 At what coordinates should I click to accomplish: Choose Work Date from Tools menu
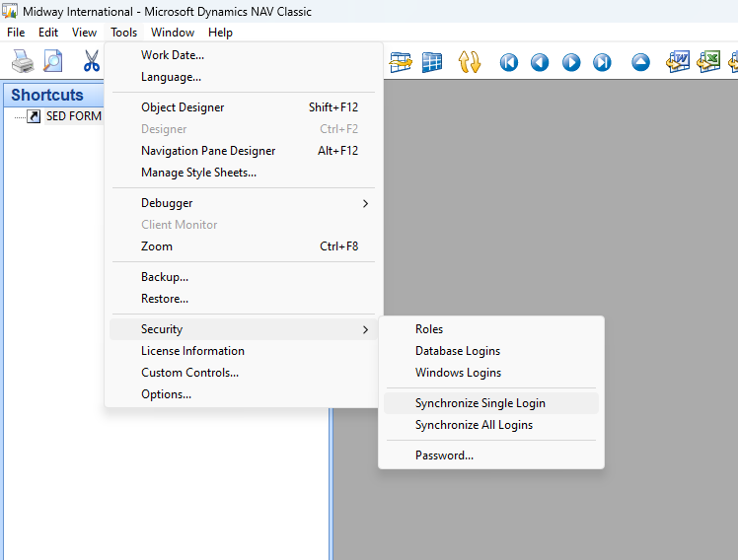coord(244,55)
